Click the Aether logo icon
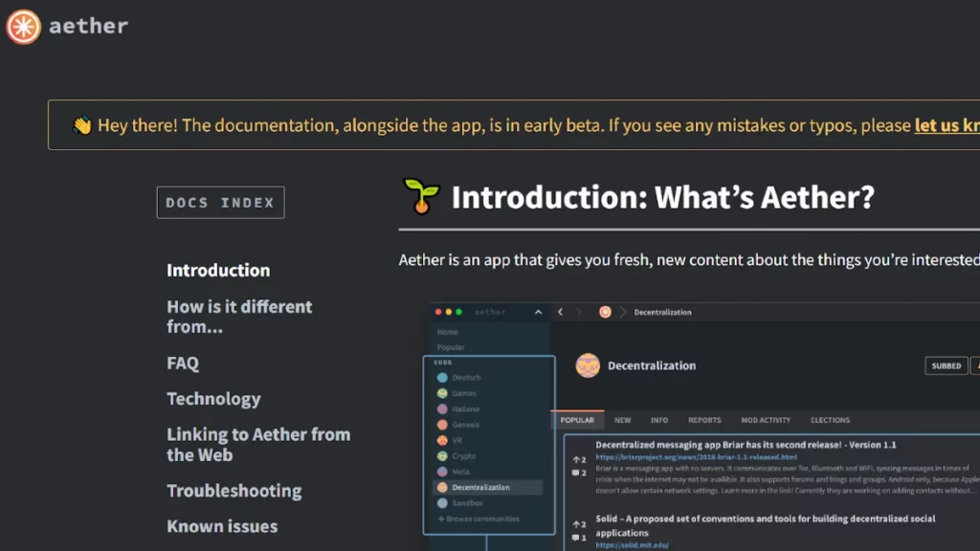The height and width of the screenshot is (551, 980). (24, 26)
